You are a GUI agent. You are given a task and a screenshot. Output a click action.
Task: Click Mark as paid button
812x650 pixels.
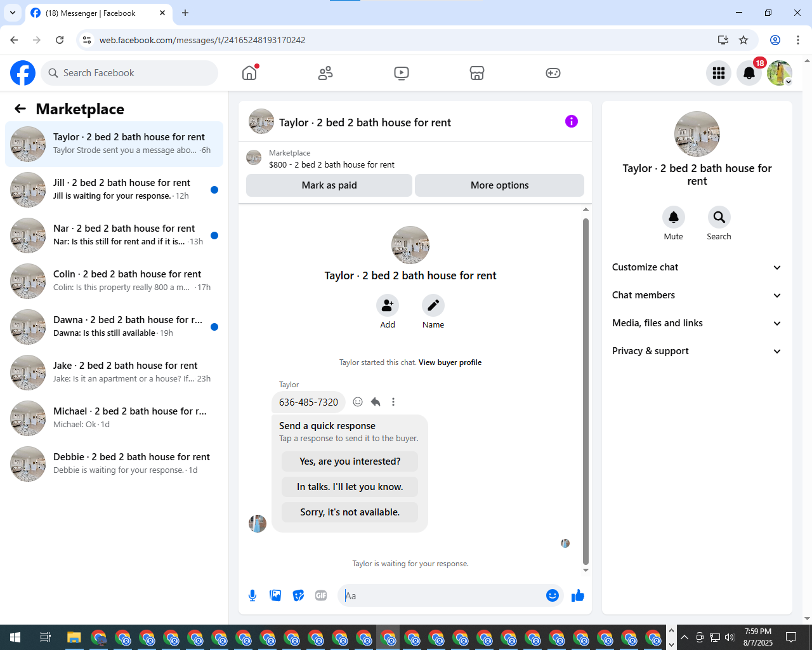pos(329,185)
